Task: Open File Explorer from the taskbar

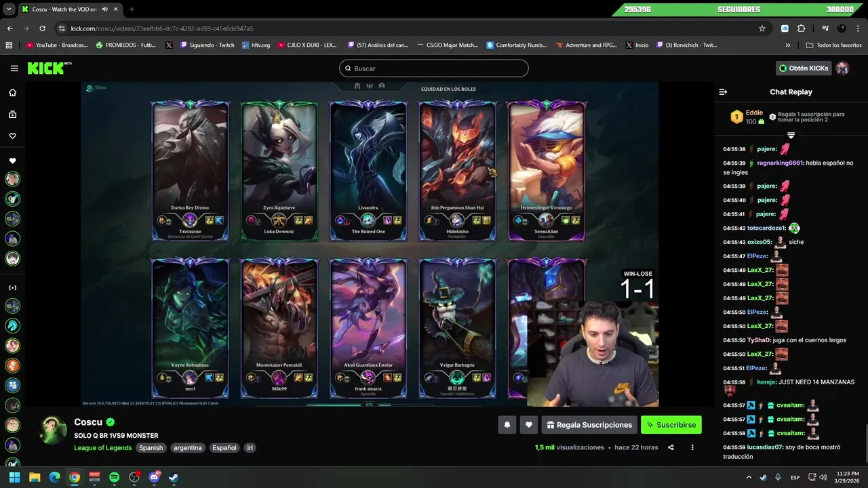Action: coord(35,477)
